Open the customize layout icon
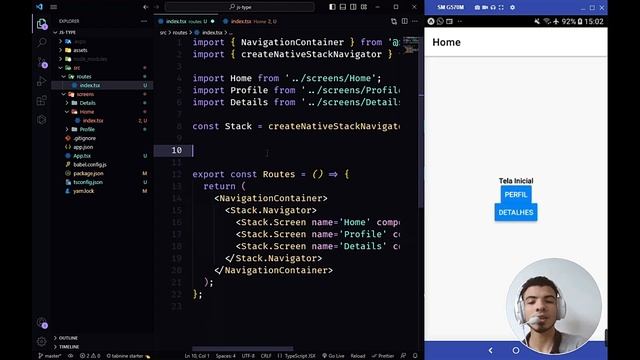The width and height of the screenshot is (640, 360). (x=364, y=7)
